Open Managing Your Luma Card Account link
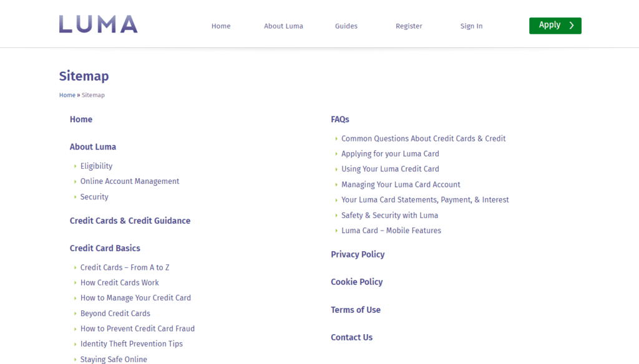 [x=401, y=184]
